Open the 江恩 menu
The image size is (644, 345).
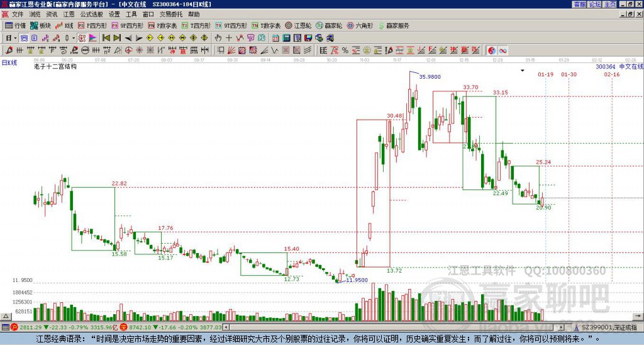click(x=69, y=14)
